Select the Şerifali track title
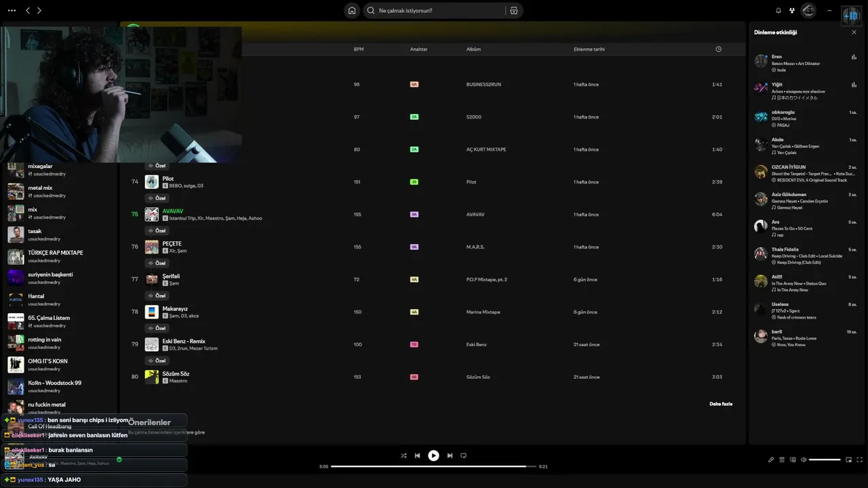 171,276
